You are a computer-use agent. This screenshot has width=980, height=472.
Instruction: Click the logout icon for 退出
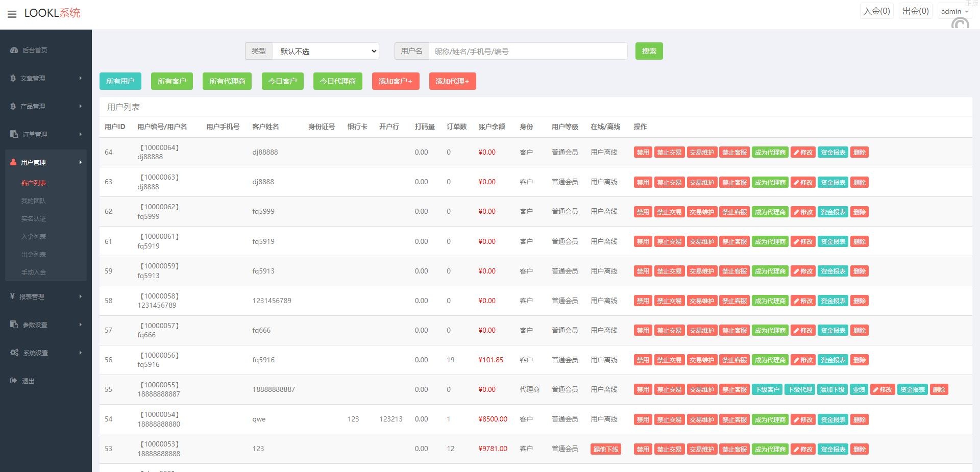(x=13, y=381)
